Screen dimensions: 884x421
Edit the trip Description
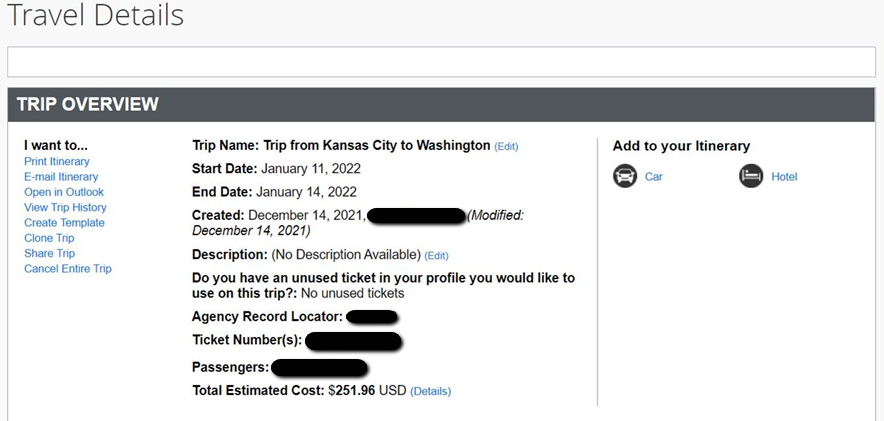[x=436, y=256]
